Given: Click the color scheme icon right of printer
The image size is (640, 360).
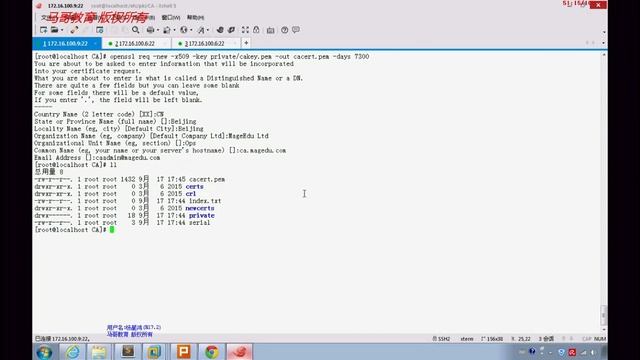Looking at the screenshot, I should [167, 30].
